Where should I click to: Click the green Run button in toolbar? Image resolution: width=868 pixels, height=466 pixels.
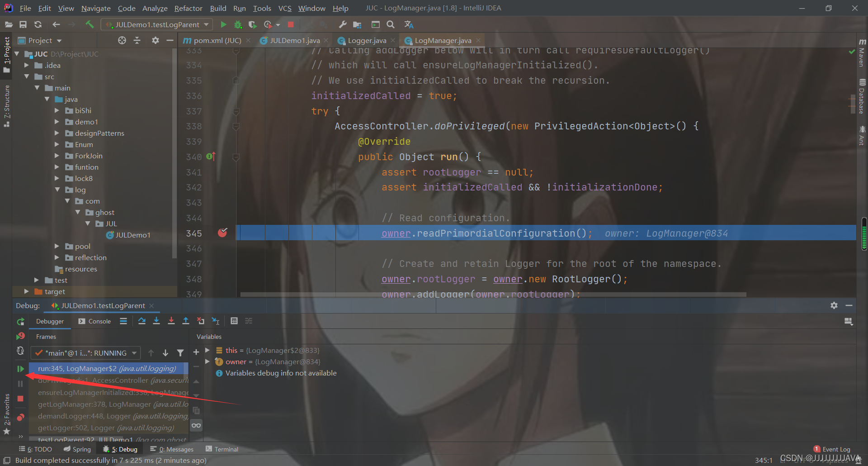(x=223, y=24)
